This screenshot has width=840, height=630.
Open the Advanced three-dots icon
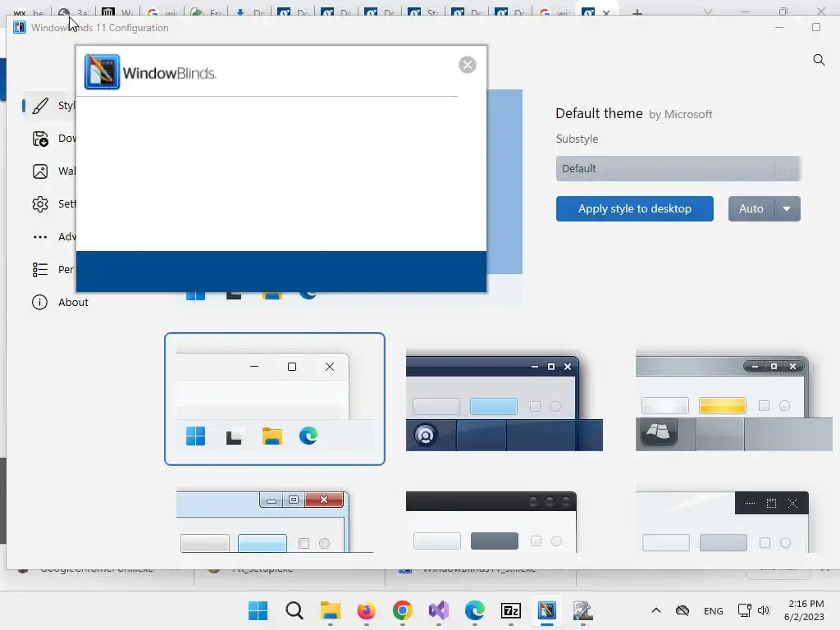40,237
